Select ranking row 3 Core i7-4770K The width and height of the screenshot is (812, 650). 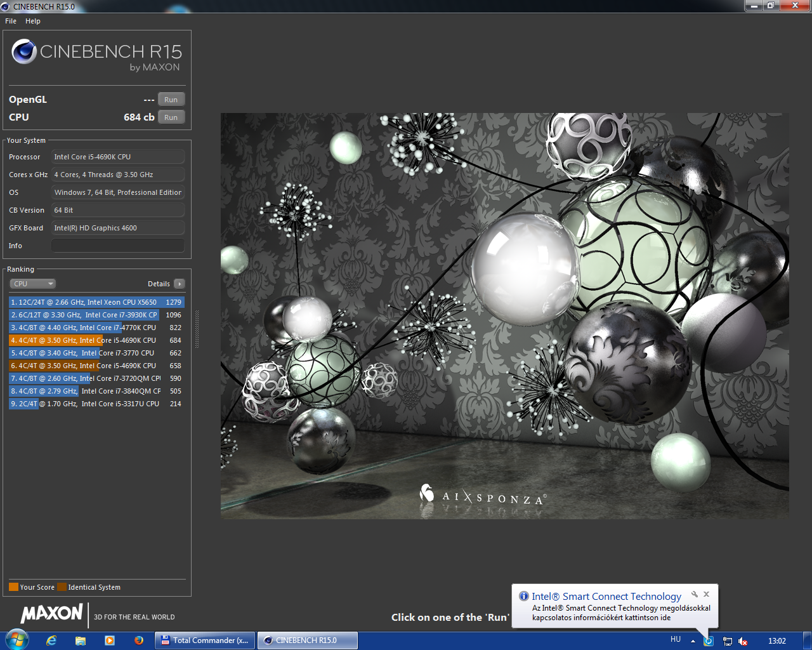pyautogui.click(x=96, y=328)
